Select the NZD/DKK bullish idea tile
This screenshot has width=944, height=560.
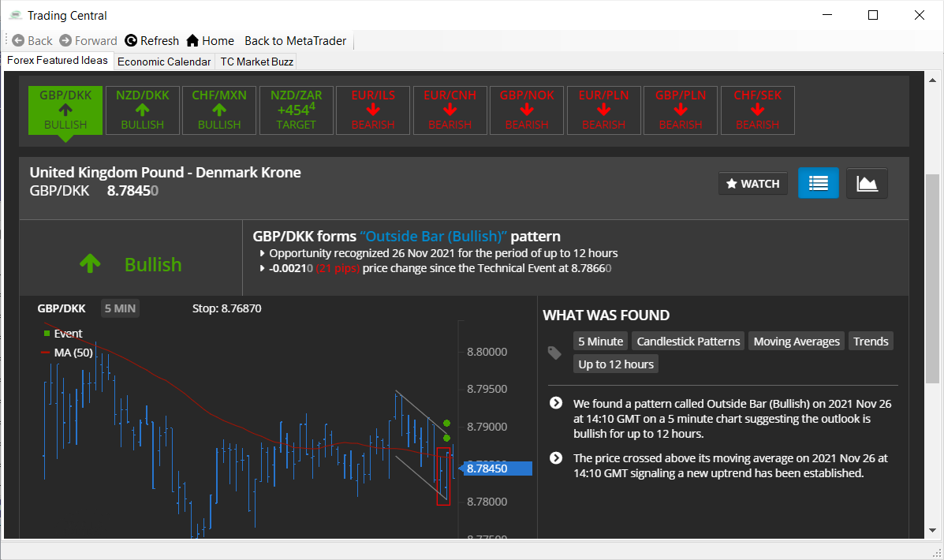click(143, 110)
